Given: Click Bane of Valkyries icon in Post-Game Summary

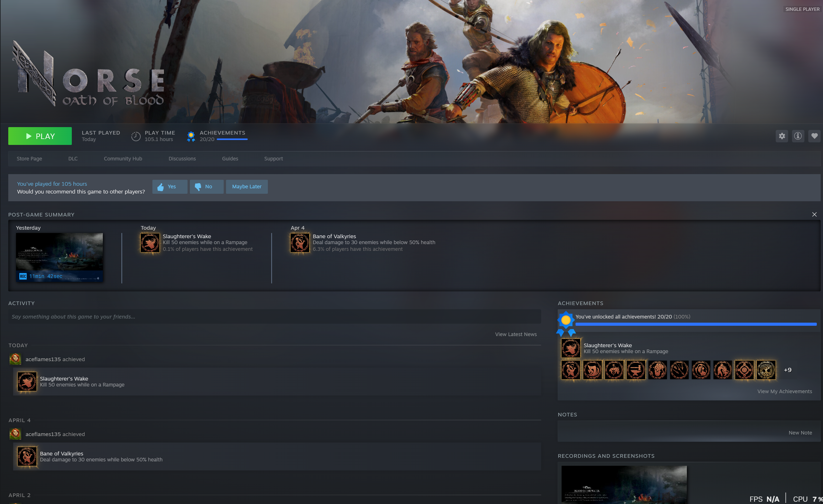Looking at the screenshot, I should click(300, 243).
